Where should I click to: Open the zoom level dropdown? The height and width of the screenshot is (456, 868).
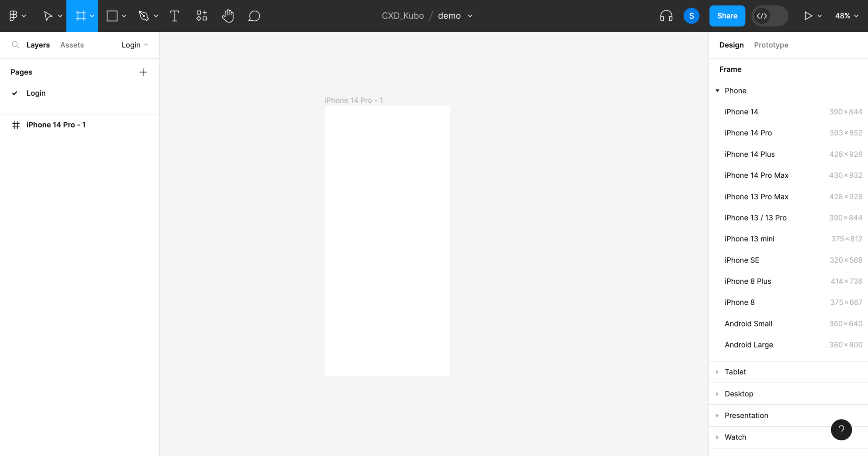coord(846,16)
